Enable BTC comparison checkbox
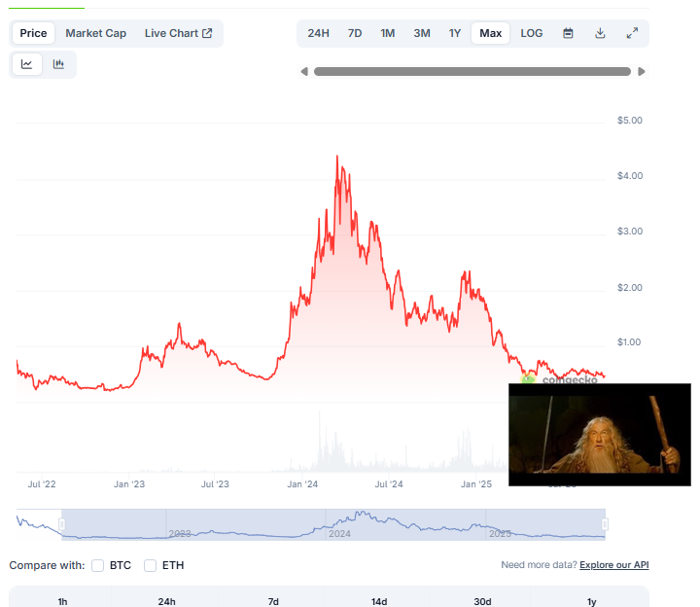Image resolution: width=700 pixels, height=607 pixels. (x=98, y=565)
